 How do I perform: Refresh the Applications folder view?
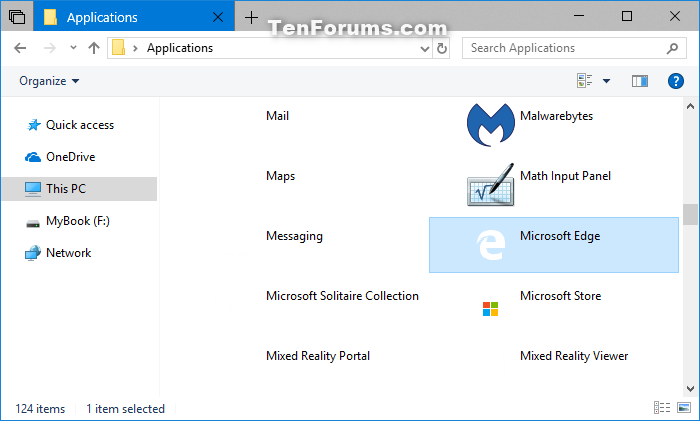click(442, 48)
